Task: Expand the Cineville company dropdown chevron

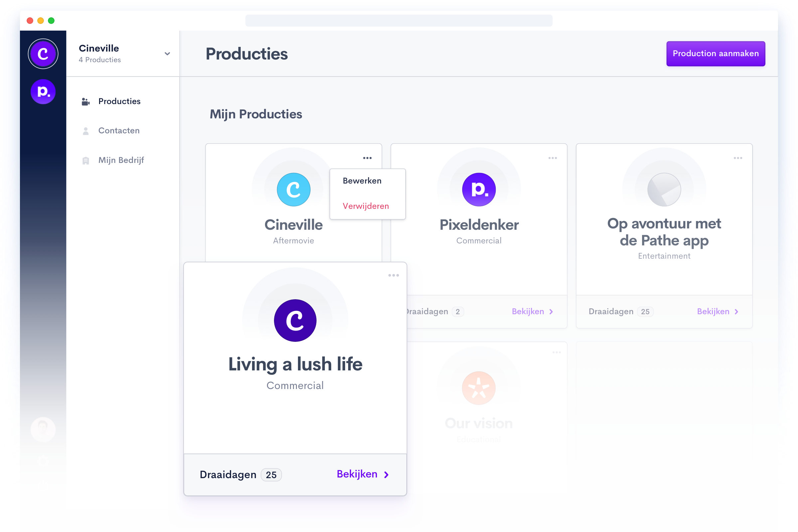Action: 167,54
